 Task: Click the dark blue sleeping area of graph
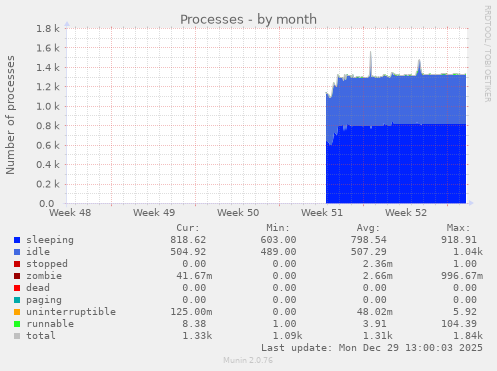click(x=396, y=164)
